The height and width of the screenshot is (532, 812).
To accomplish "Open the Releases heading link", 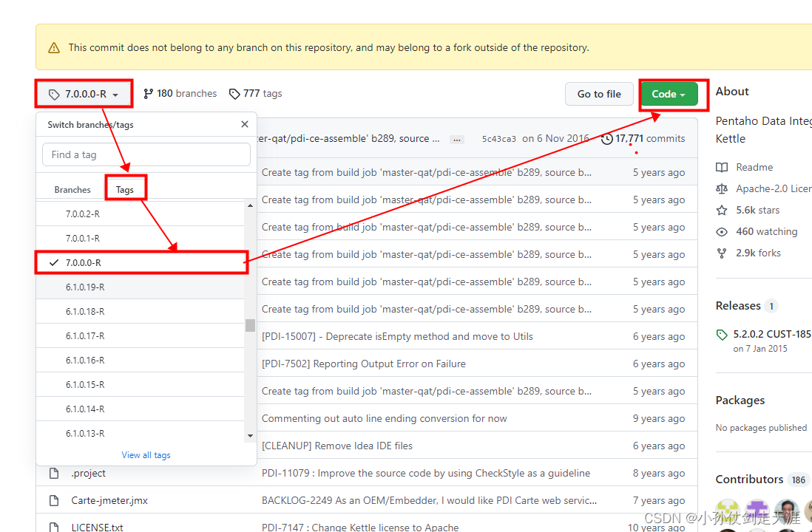I will [738, 306].
